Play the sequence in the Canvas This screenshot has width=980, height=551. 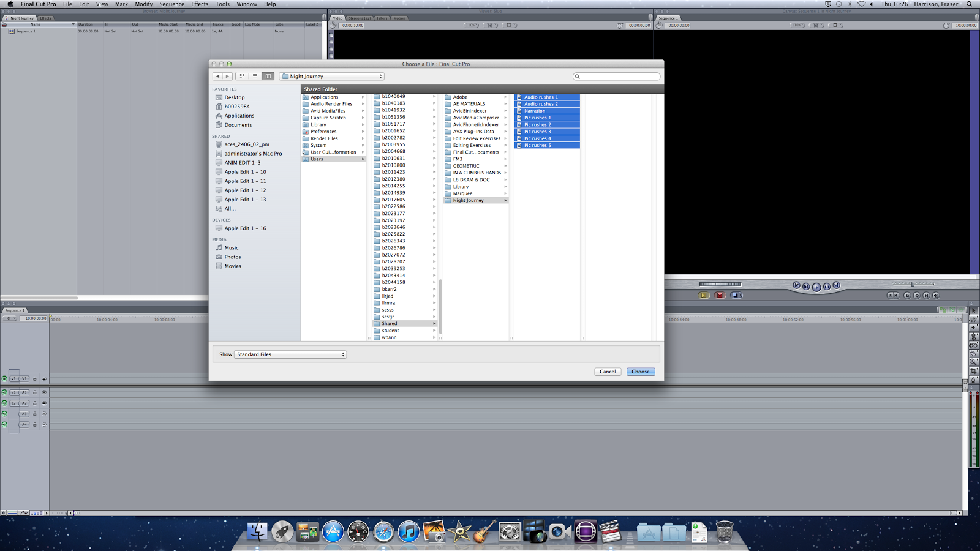pyautogui.click(x=816, y=287)
